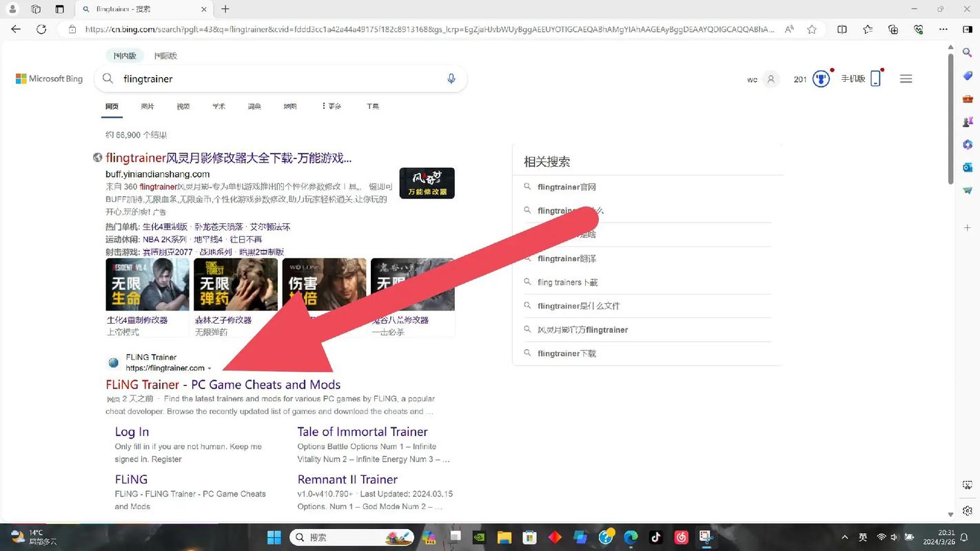Reload the page with the refresh icon
Screen dimensions: 980x551
[x=41, y=30]
